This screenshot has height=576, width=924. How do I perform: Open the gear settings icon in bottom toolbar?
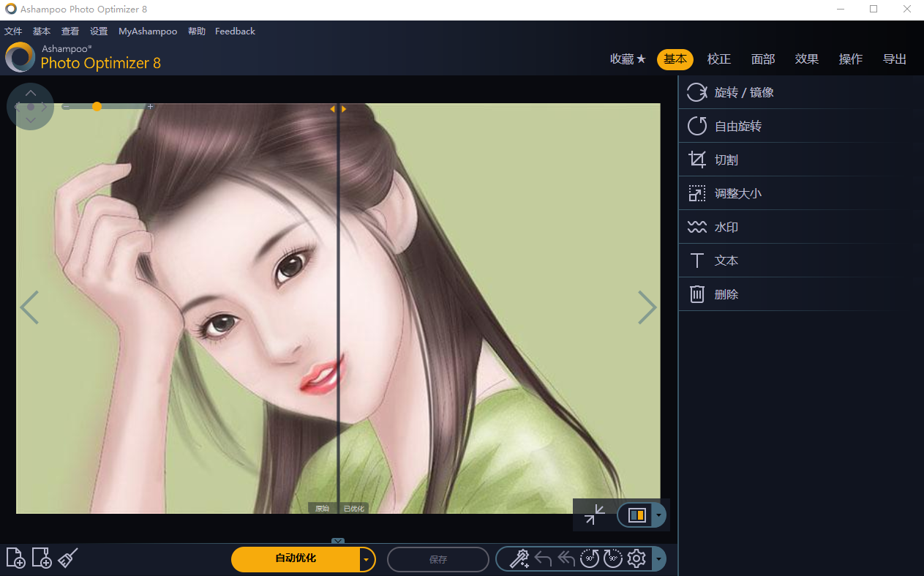636,559
